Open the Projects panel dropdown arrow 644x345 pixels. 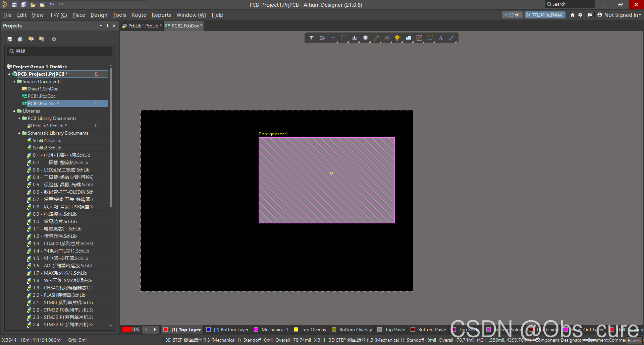click(x=101, y=26)
